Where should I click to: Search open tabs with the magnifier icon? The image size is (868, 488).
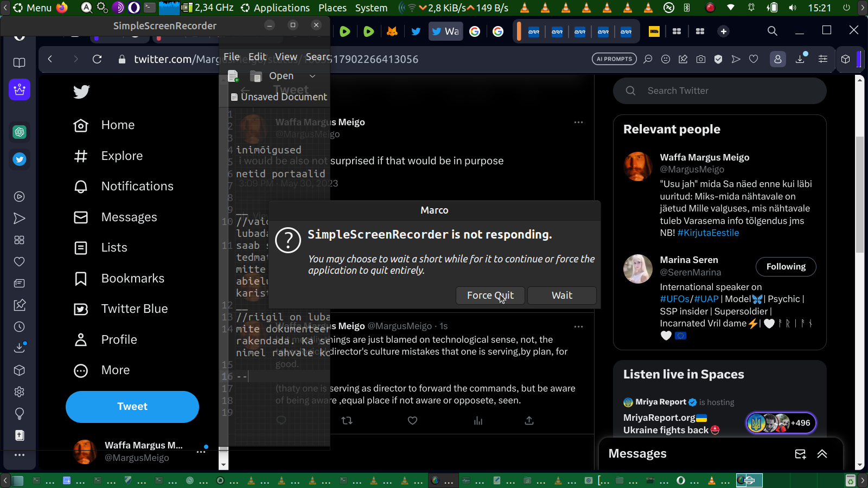pyautogui.click(x=773, y=31)
